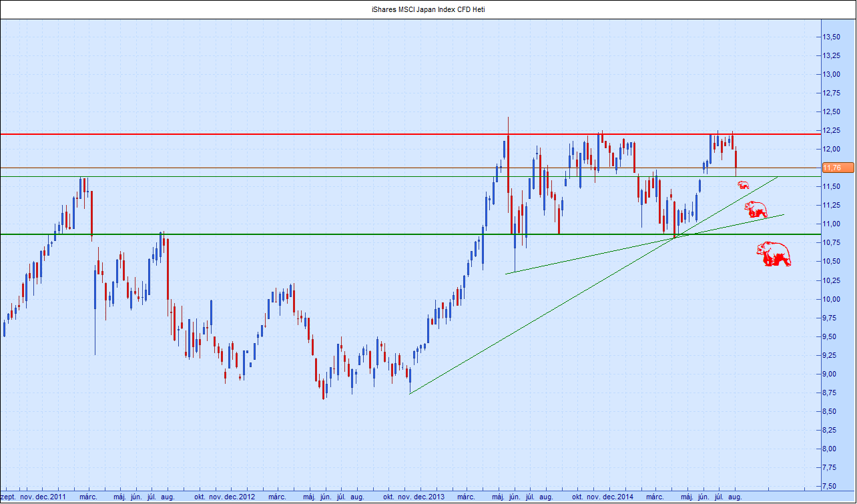
Task: Click the zept. label on time axis
Action: pyautogui.click(x=9, y=497)
